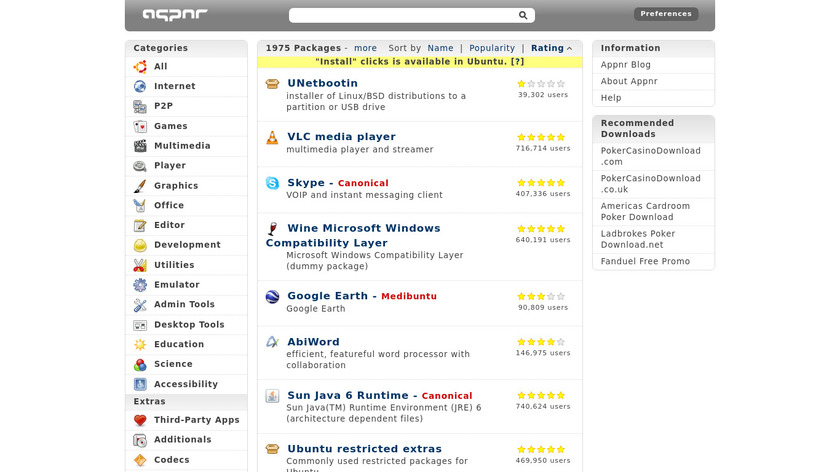The height and width of the screenshot is (472, 840).
Task: Toggle Rating sort order arrow
Action: point(570,48)
